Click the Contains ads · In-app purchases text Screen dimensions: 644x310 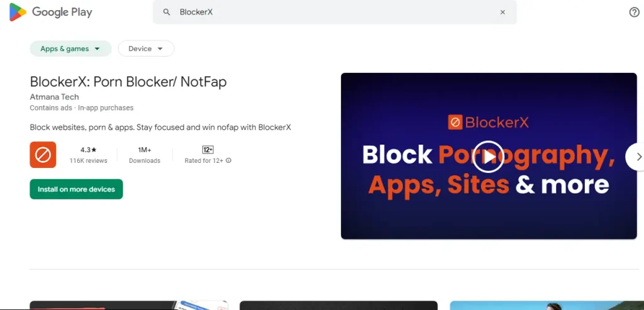[82, 108]
